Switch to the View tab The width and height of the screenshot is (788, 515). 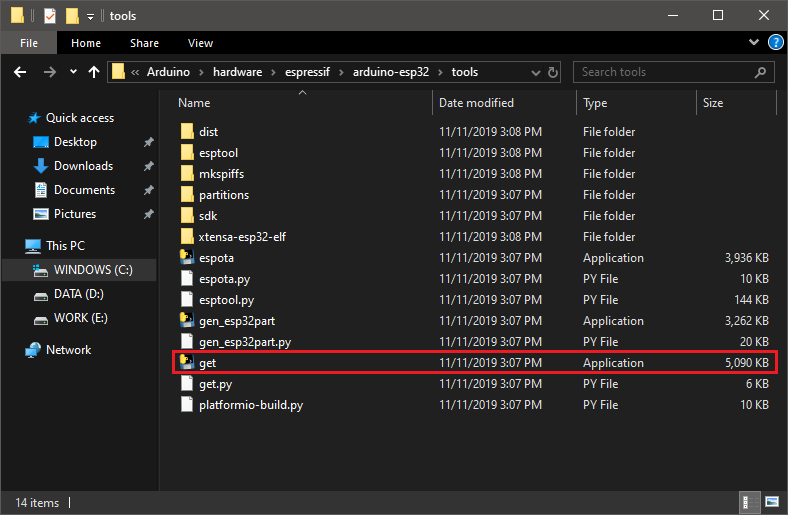[200, 43]
